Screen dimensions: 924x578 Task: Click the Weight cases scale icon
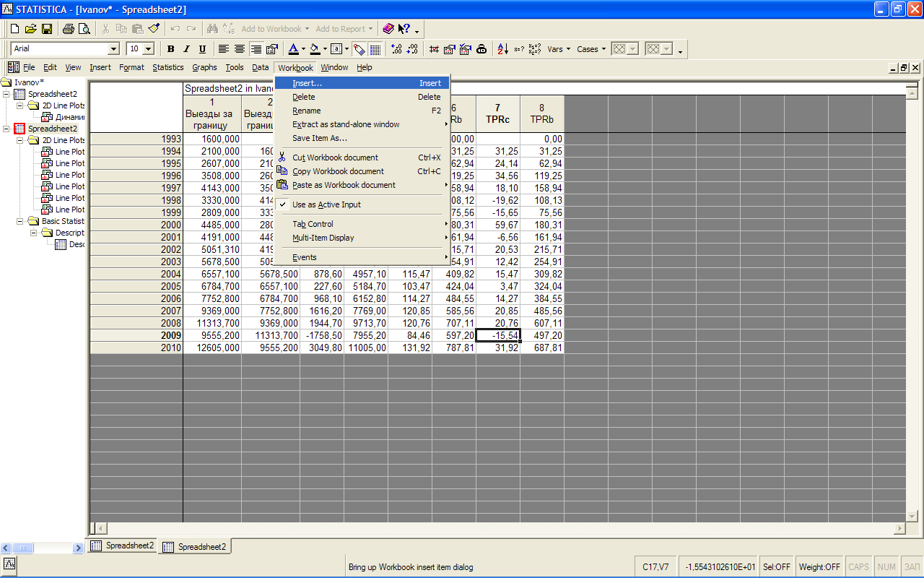coord(481,49)
